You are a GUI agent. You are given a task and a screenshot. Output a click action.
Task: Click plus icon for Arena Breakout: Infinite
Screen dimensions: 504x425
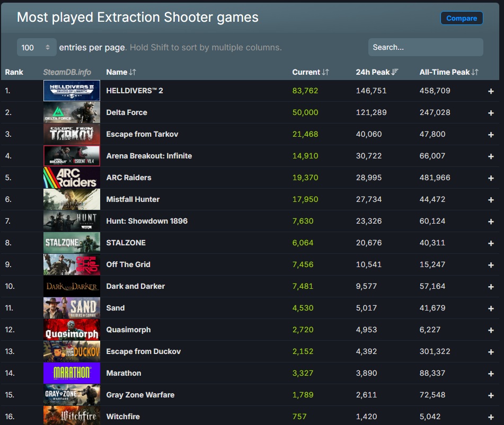(491, 156)
